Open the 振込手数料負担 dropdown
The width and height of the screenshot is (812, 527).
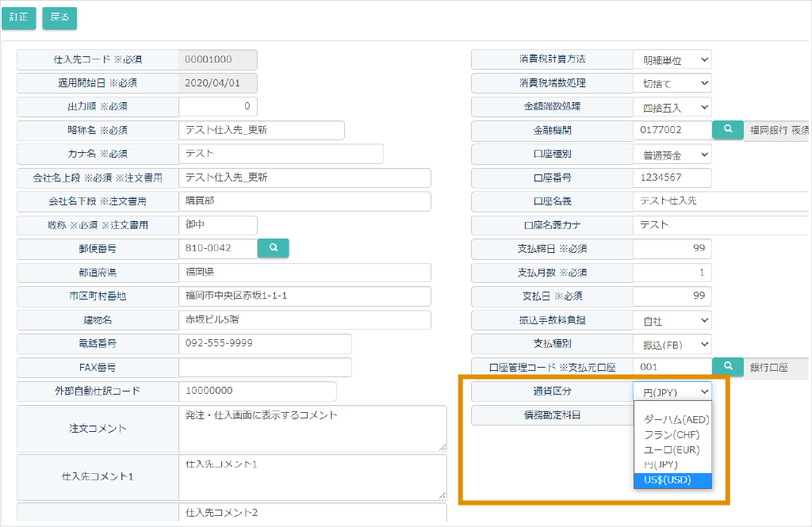click(x=672, y=320)
